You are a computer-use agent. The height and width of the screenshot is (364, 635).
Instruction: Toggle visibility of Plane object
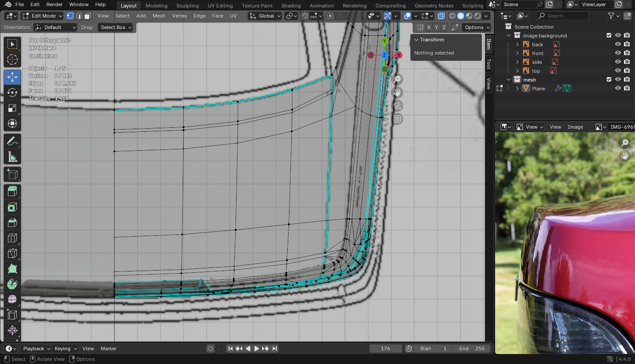618,89
